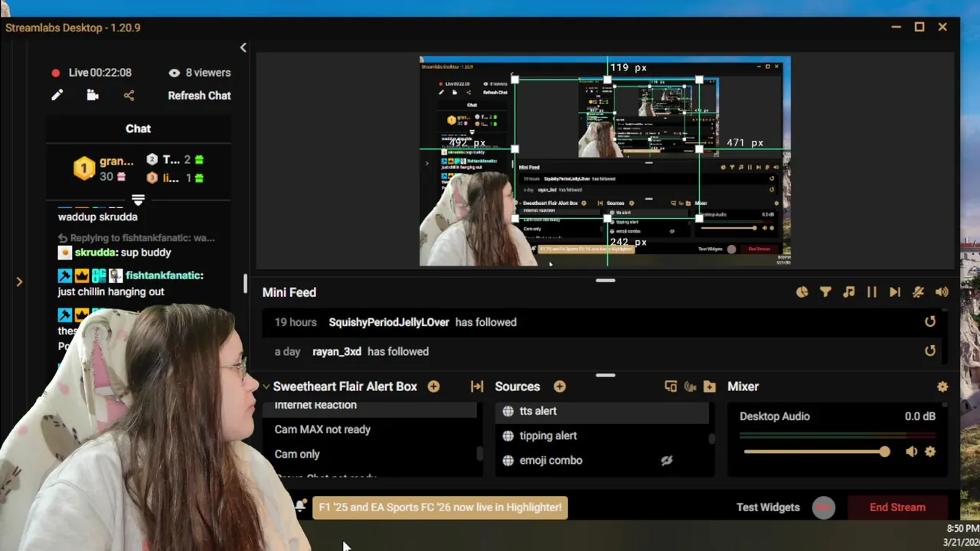The width and height of the screenshot is (980, 551).
Task: Click the Refresh Chat button
Action: 199,96
